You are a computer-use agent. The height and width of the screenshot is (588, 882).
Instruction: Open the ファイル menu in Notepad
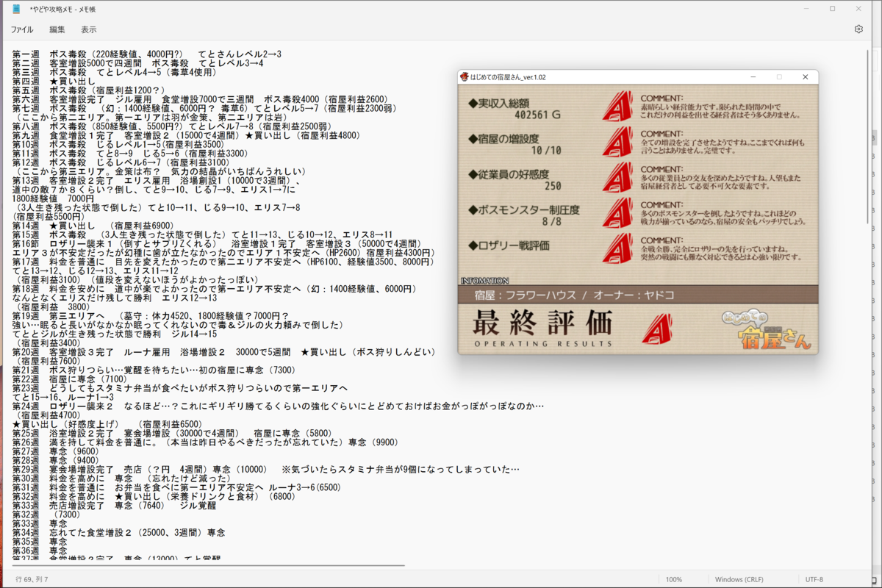21,29
